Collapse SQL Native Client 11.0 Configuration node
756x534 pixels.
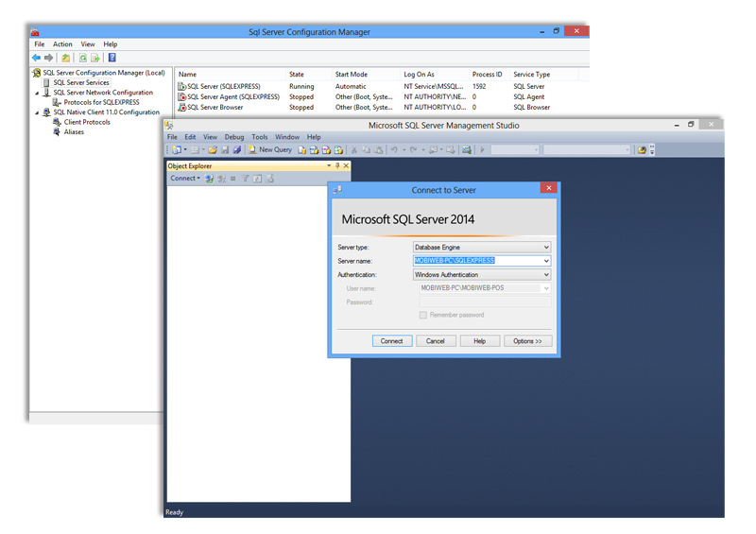tap(37, 112)
